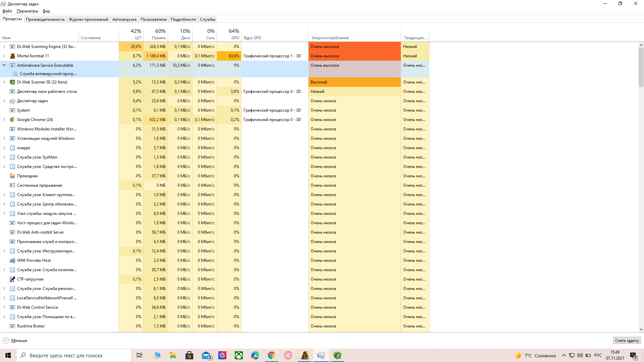This screenshot has width=644, height=362.
Task: Click the РУС language indicator
Action: (598, 355)
